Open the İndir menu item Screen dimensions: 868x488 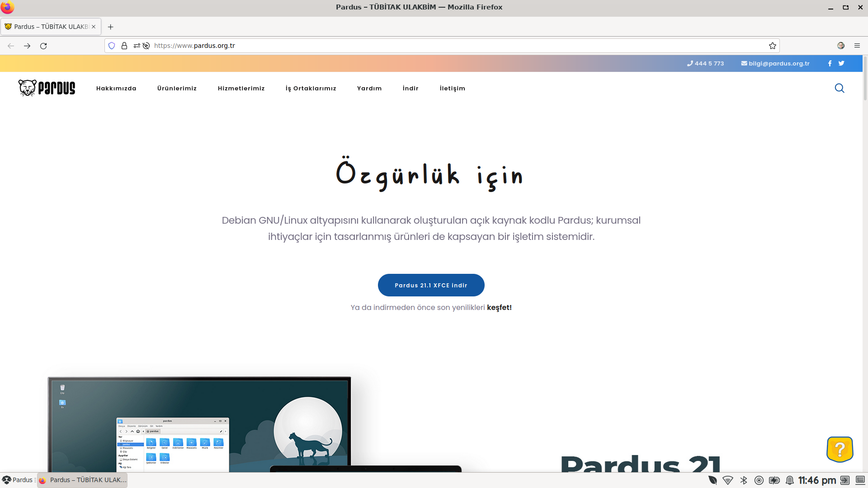(410, 88)
